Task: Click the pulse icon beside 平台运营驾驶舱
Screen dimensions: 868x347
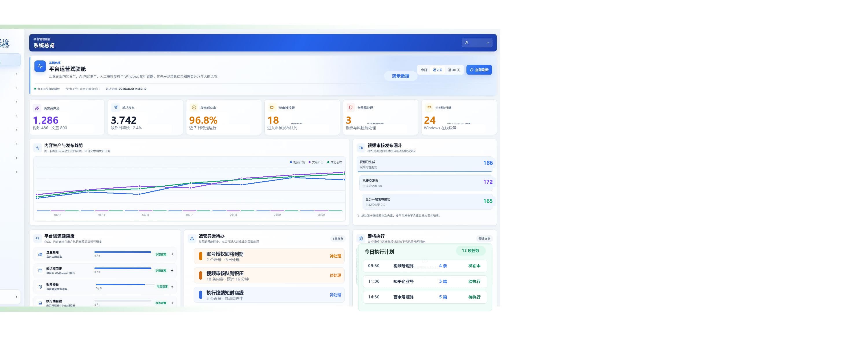Action: pyautogui.click(x=40, y=67)
